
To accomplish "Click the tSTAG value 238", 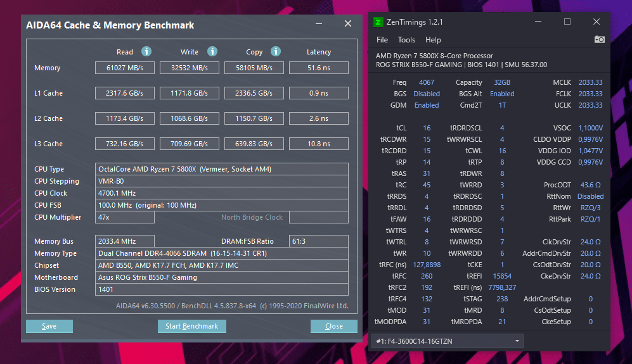I will click(x=502, y=299).
